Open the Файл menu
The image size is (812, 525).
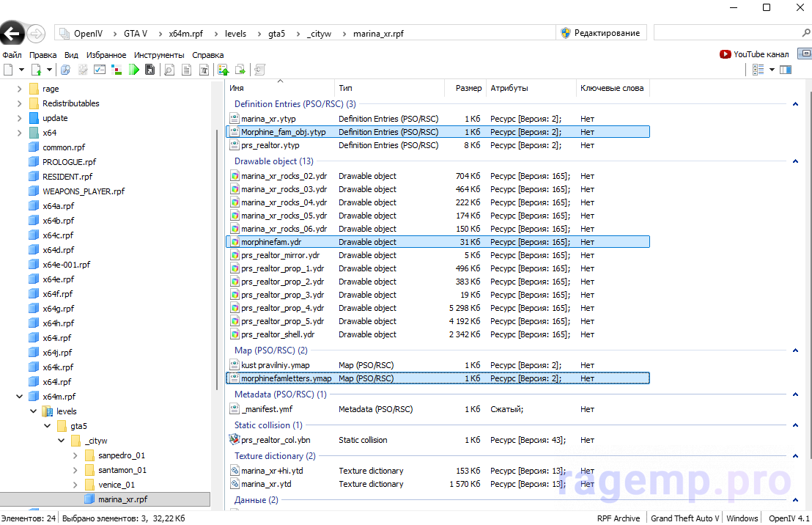coord(12,55)
